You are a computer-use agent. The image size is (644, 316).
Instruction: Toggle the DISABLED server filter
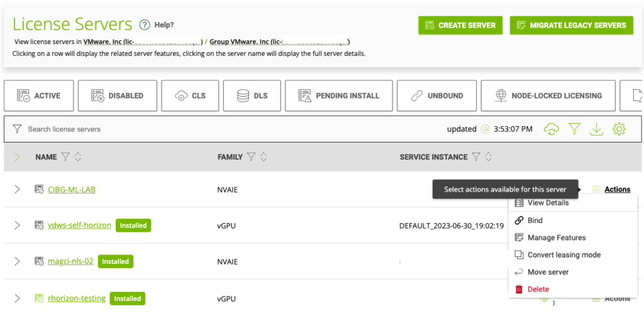click(x=117, y=95)
